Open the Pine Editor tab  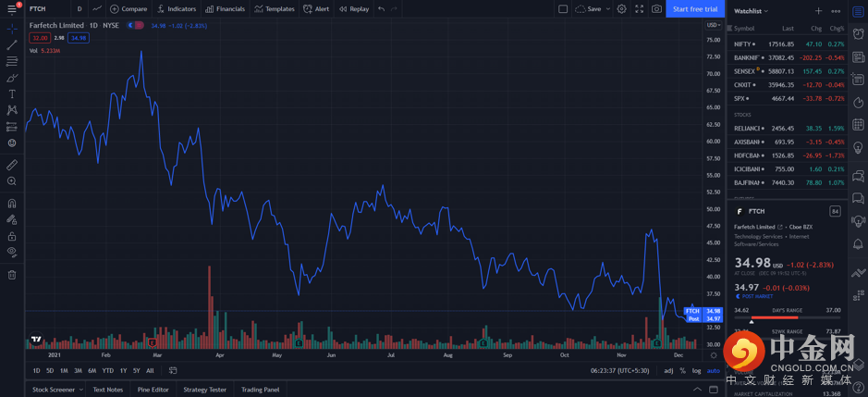[x=153, y=390]
